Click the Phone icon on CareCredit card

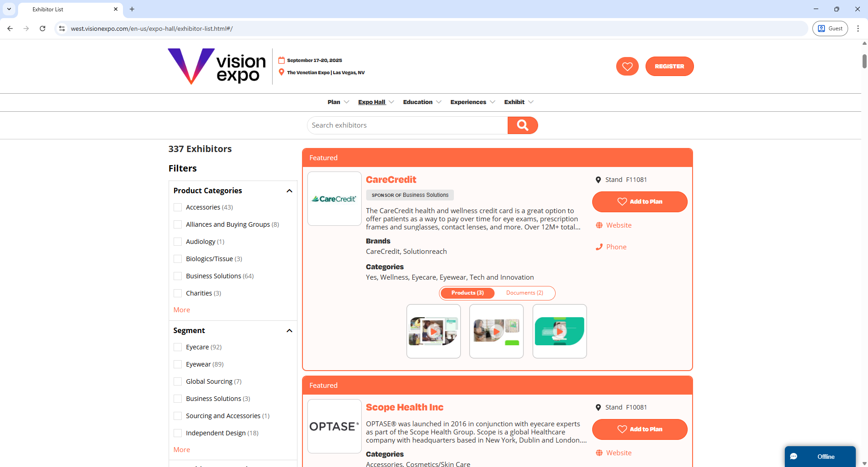(x=599, y=247)
